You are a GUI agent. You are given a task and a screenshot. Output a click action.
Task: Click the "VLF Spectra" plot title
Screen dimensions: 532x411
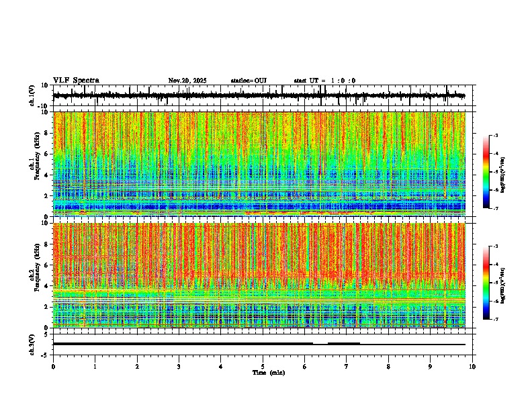76,81
